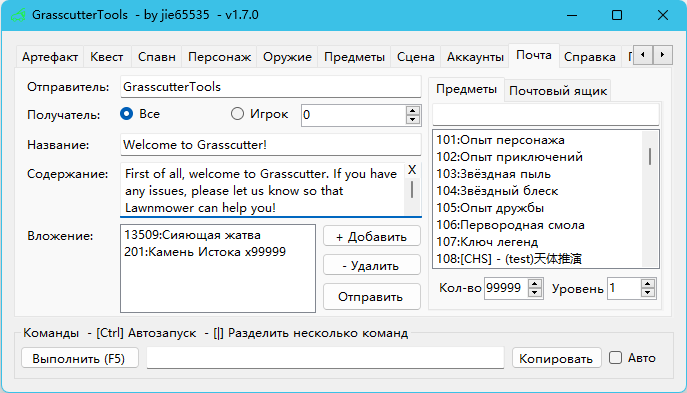This screenshot has width=687, height=393.
Task: Increase player ID with up arrow
Action: click(x=412, y=110)
